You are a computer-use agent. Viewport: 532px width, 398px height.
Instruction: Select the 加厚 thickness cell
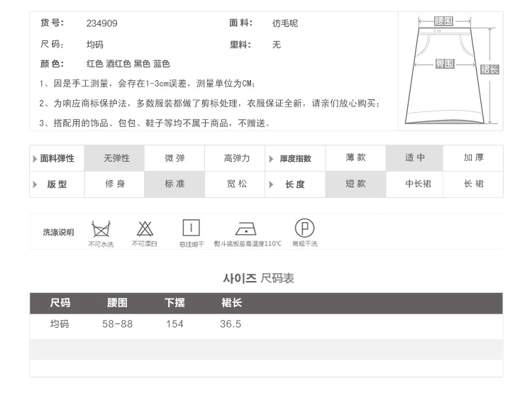point(473,158)
